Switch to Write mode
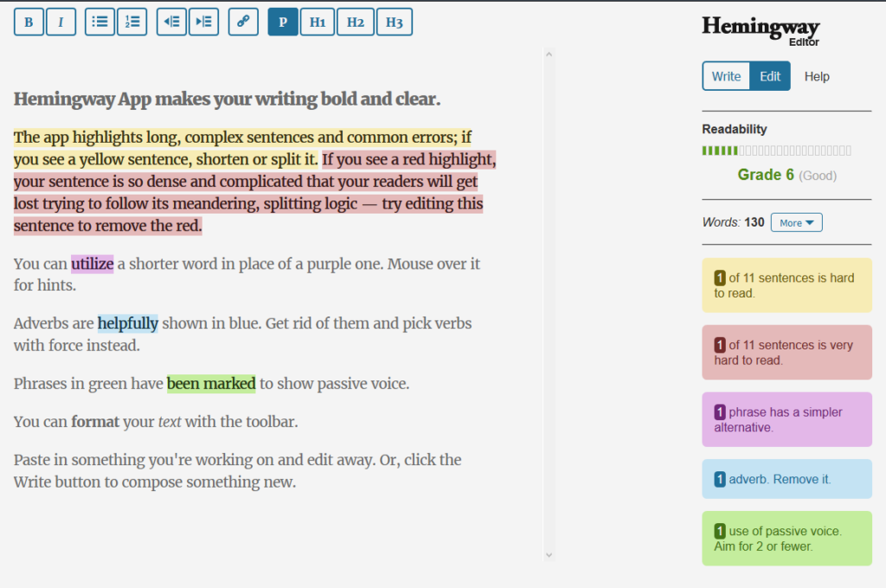Image resolution: width=886 pixels, height=588 pixels. [726, 76]
